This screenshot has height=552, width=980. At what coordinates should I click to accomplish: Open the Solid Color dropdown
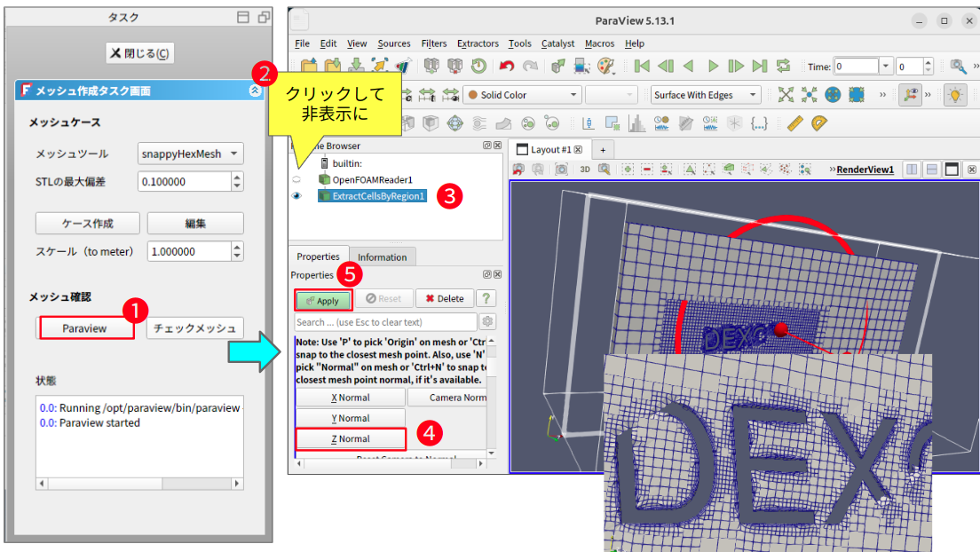(x=523, y=94)
